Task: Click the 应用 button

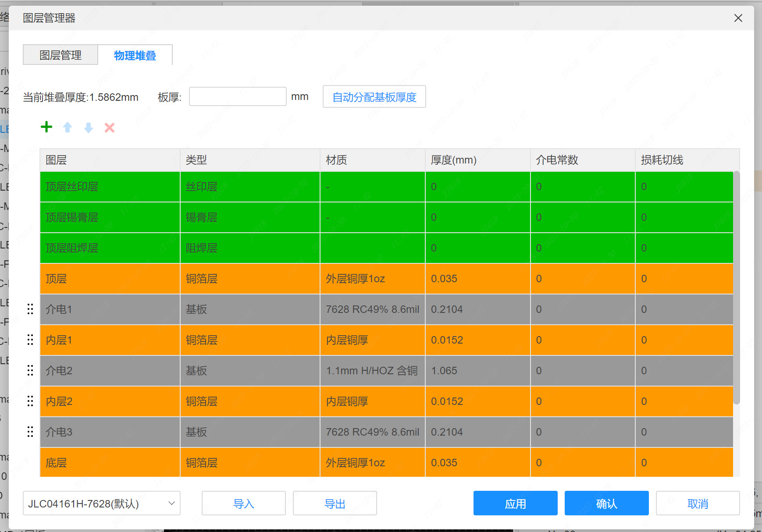Action: [x=516, y=503]
